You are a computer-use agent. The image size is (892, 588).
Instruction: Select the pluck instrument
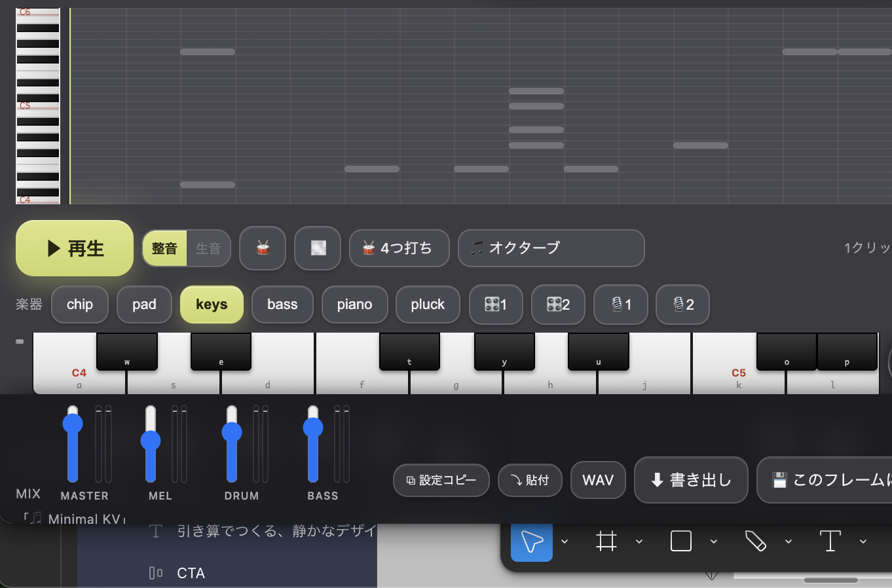tap(428, 304)
